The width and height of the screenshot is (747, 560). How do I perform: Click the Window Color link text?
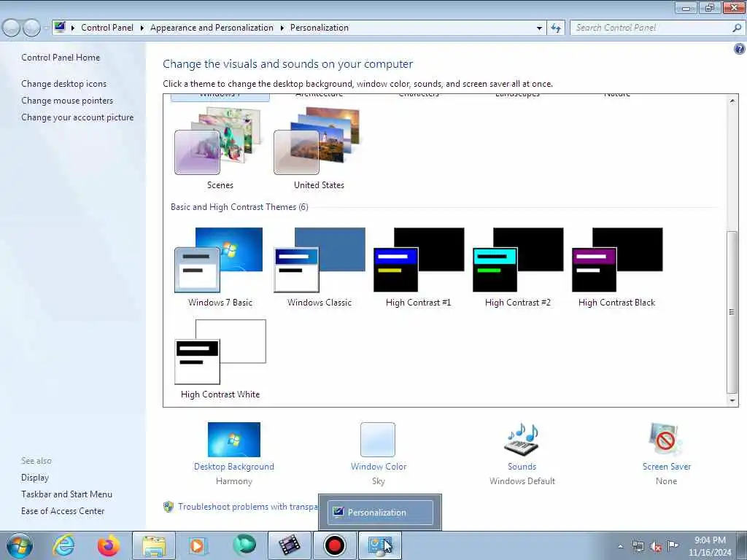(379, 467)
